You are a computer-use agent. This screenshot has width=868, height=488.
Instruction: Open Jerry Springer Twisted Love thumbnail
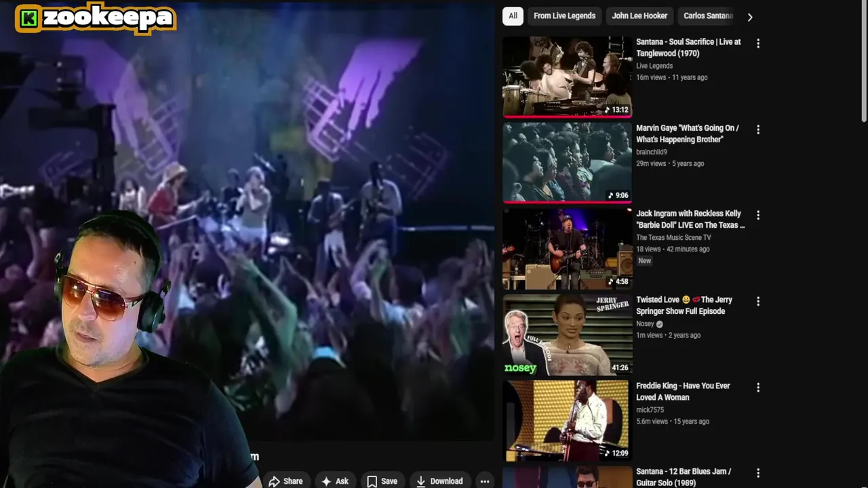tap(568, 335)
